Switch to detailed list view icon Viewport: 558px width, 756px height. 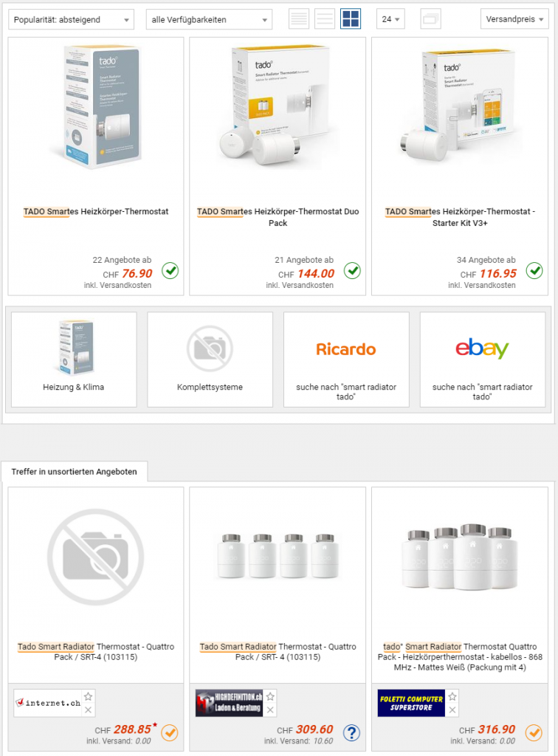pyautogui.click(x=299, y=19)
